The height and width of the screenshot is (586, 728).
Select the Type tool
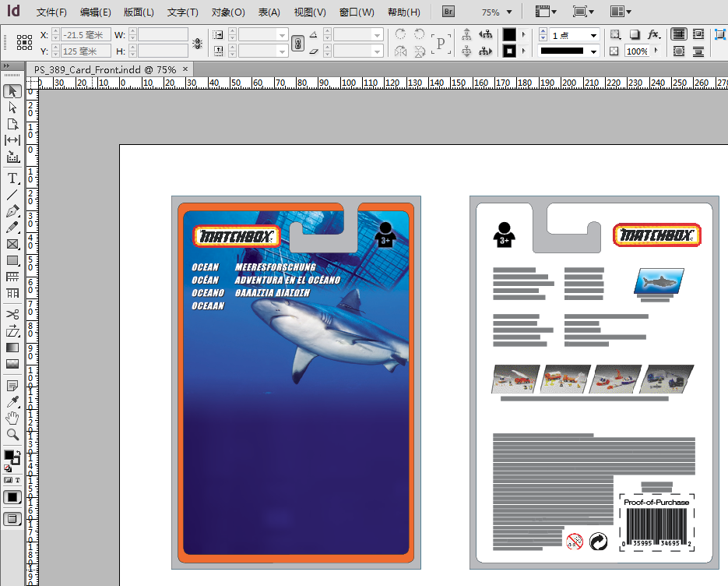(12, 178)
